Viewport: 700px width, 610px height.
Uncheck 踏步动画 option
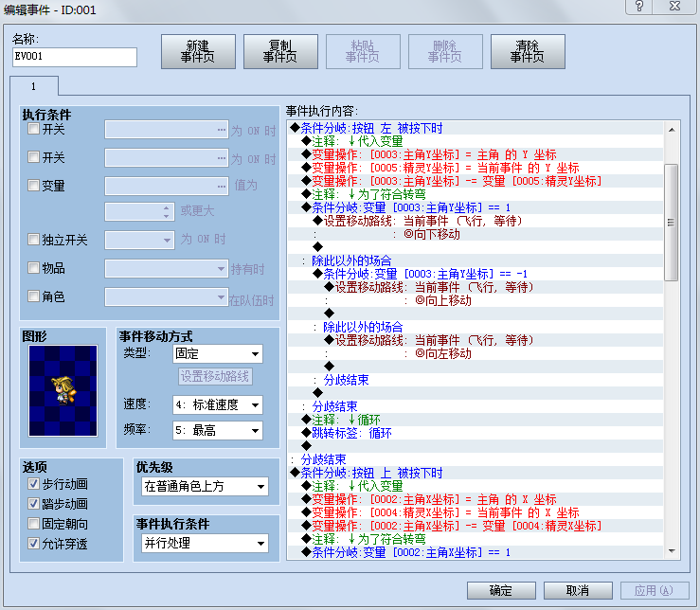pyautogui.click(x=33, y=503)
